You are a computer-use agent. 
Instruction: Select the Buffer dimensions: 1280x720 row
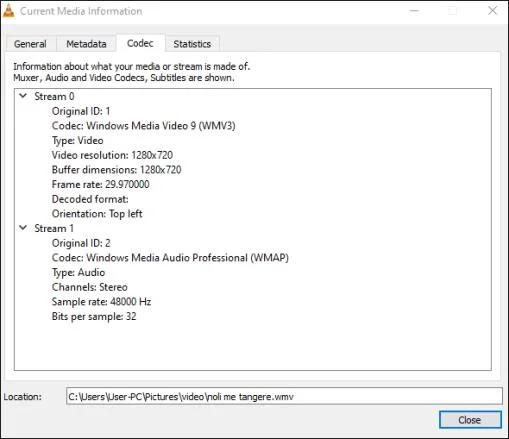(117, 170)
